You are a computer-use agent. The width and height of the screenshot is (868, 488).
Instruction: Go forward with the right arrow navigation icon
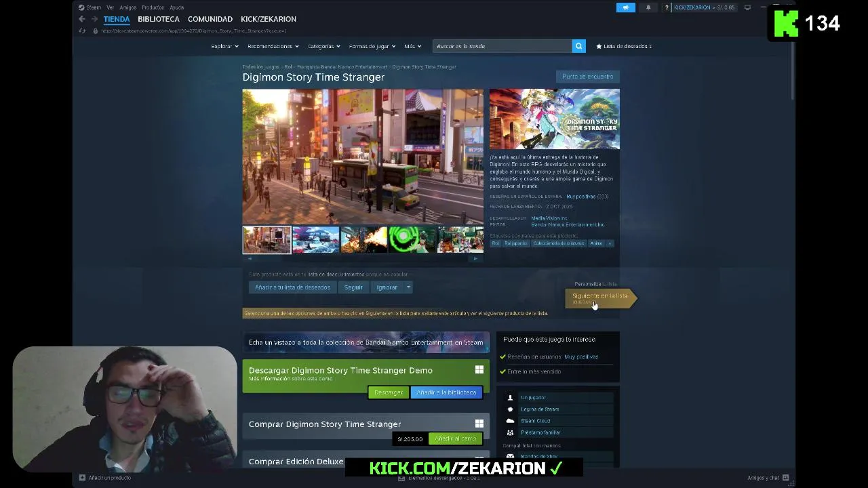(95, 19)
